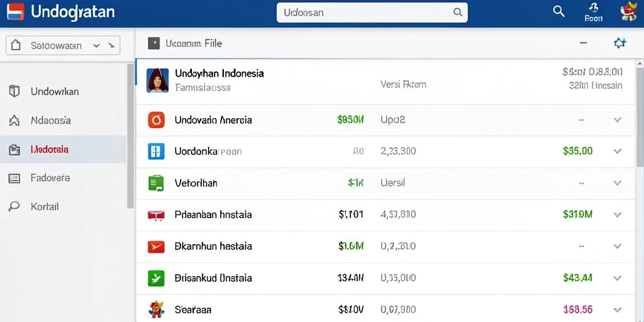
Task: Click the 2,23,300 value
Action: pyautogui.click(x=398, y=151)
